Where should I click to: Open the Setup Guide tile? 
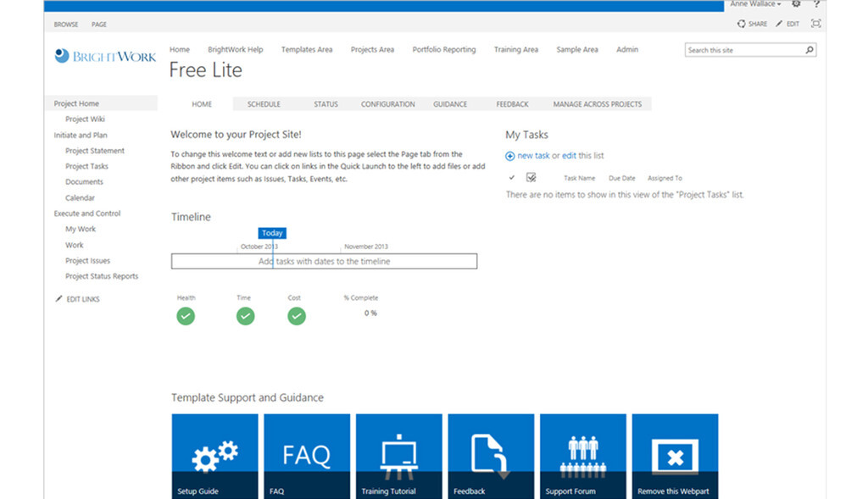pos(214,455)
